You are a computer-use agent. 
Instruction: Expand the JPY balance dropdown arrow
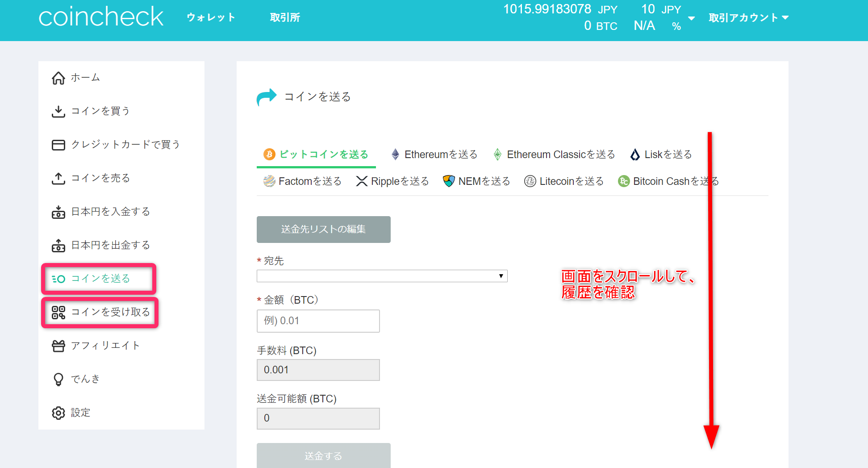click(692, 18)
